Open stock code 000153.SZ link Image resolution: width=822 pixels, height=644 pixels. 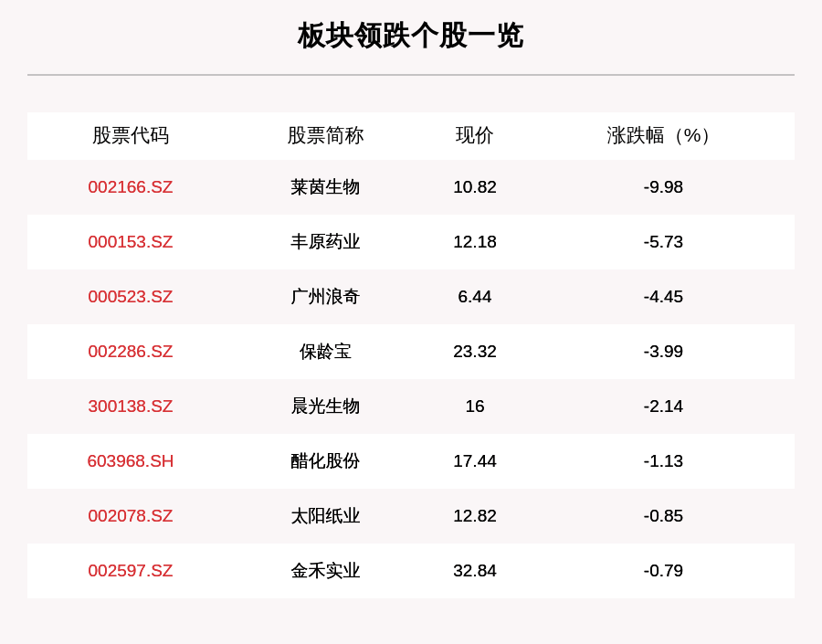131,242
